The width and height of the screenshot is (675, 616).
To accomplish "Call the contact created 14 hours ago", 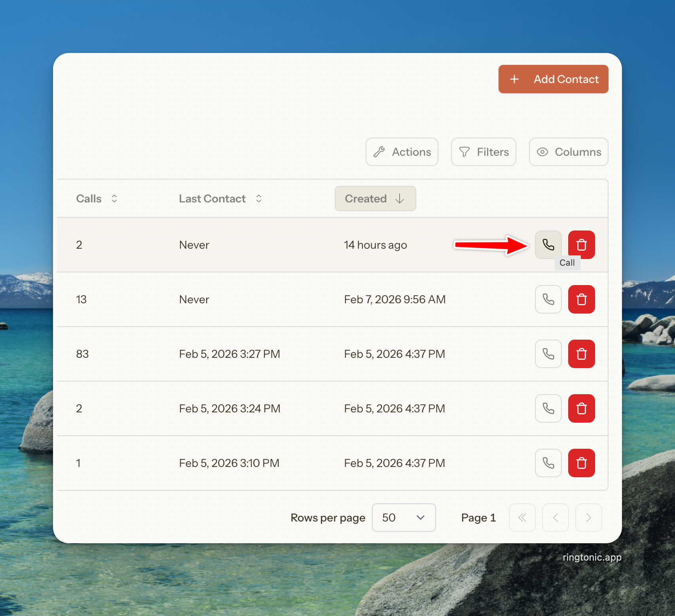I will click(x=548, y=245).
